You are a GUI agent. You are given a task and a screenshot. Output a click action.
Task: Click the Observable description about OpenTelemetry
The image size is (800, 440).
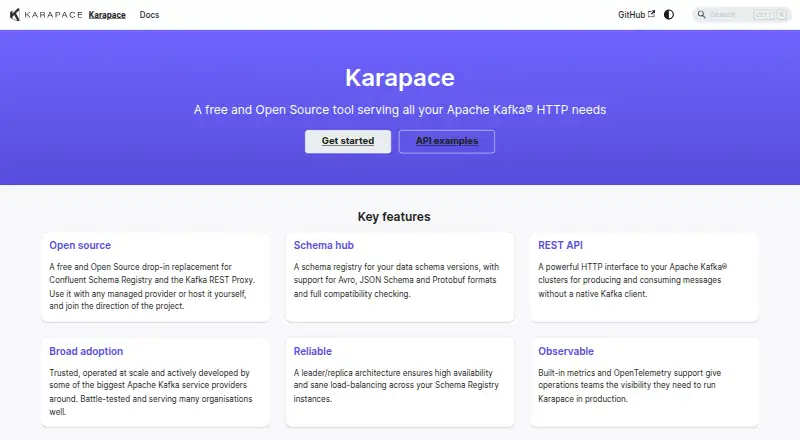pos(630,386)
